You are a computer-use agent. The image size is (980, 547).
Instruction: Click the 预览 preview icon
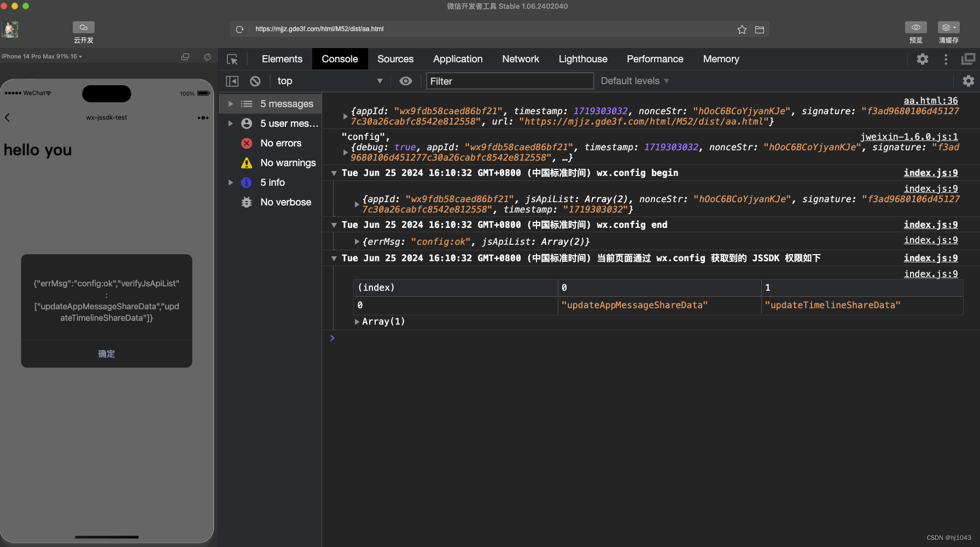click(916, 27)
